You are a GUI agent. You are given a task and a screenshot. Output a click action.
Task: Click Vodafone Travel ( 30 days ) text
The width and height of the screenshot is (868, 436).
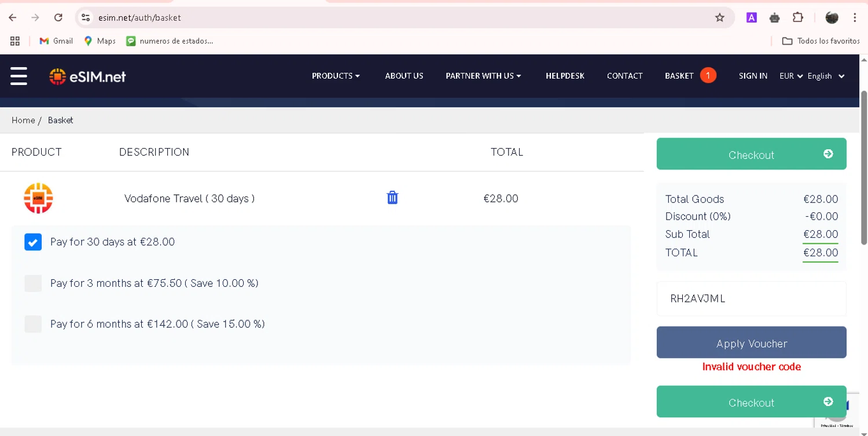tap(189, 198)
